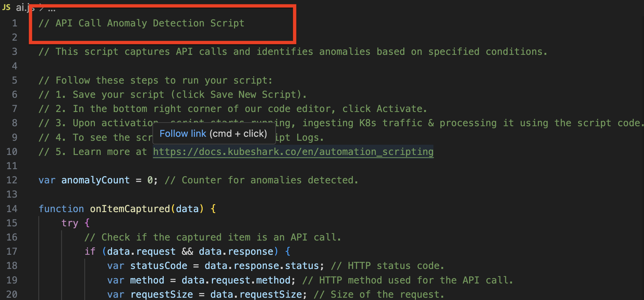Click the Save New Script step comment

pyautogui.click(x=172, y=94)
